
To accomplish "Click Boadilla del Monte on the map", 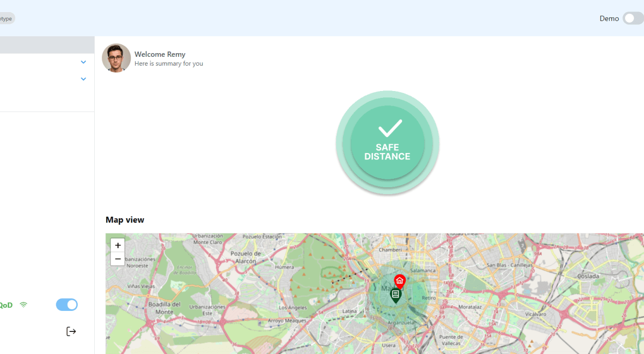I will (165, 308).
